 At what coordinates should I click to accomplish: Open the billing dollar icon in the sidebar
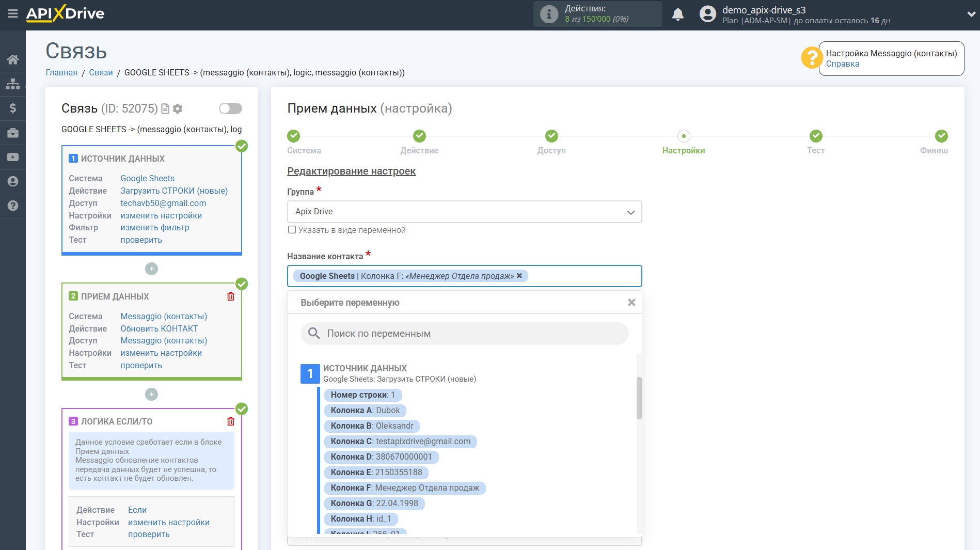pos(12,108)
